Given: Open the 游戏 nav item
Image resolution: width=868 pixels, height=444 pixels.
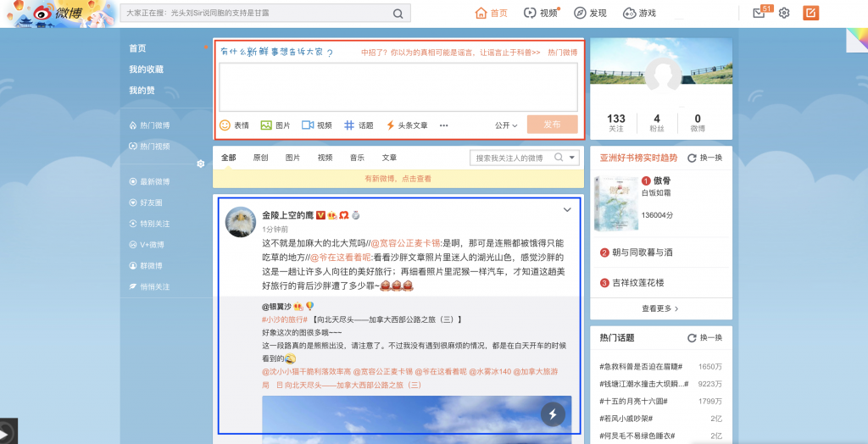Looking at the screenshot, I should 639,13.
